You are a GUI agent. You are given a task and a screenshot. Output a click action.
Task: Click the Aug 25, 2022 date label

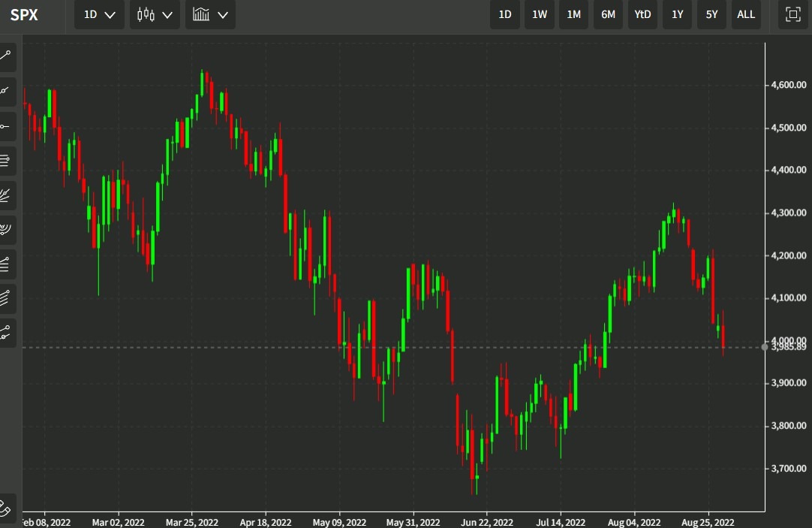tap(708, 522)
